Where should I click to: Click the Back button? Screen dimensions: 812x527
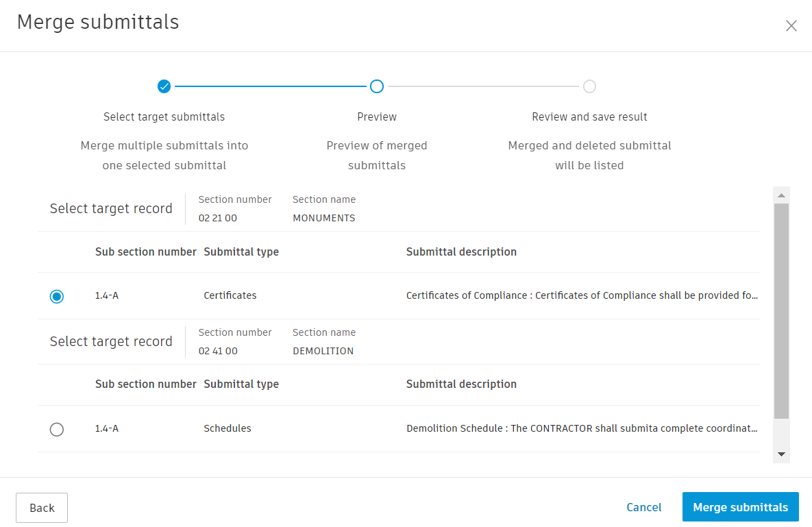(x=42, y=508)
